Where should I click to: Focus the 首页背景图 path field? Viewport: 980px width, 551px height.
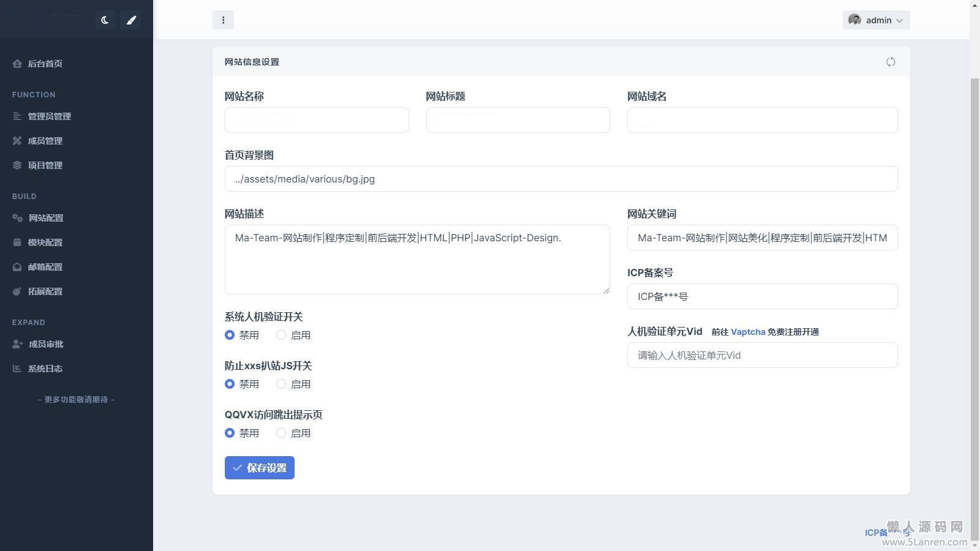560,179
